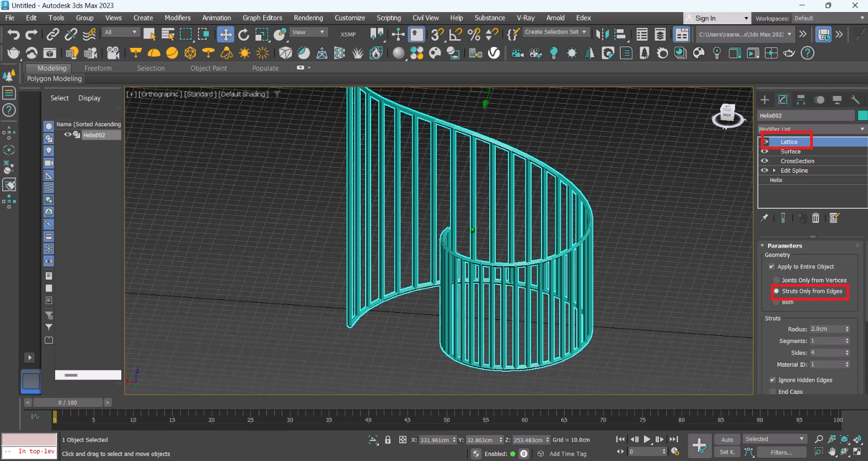Toggle Apply to Entire Object checkbox
The image size is (868, 461).
772,267
